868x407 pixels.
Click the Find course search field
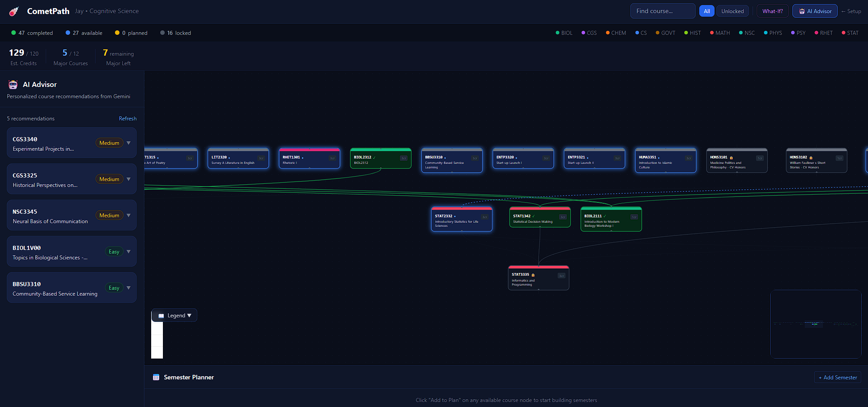pos(663,11)
